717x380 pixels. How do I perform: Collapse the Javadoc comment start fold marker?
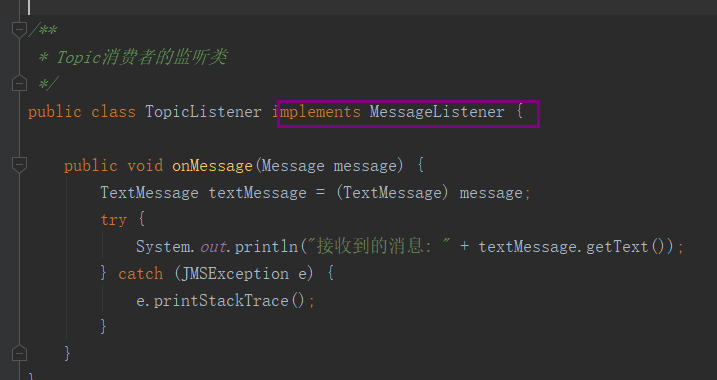point(19,30)
